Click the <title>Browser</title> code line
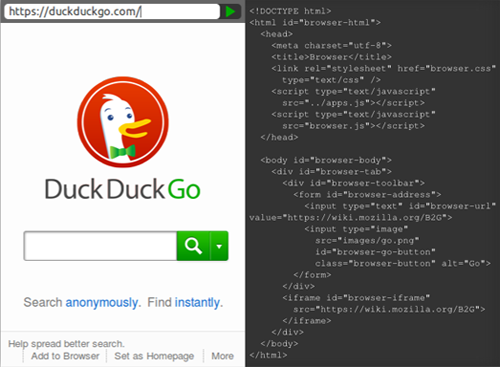This screenshot has height=367, width=500. (331, 57)
